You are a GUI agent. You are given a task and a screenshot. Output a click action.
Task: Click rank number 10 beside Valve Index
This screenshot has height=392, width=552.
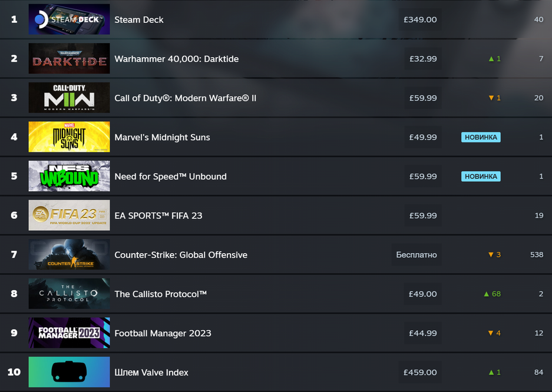[14, 372]
